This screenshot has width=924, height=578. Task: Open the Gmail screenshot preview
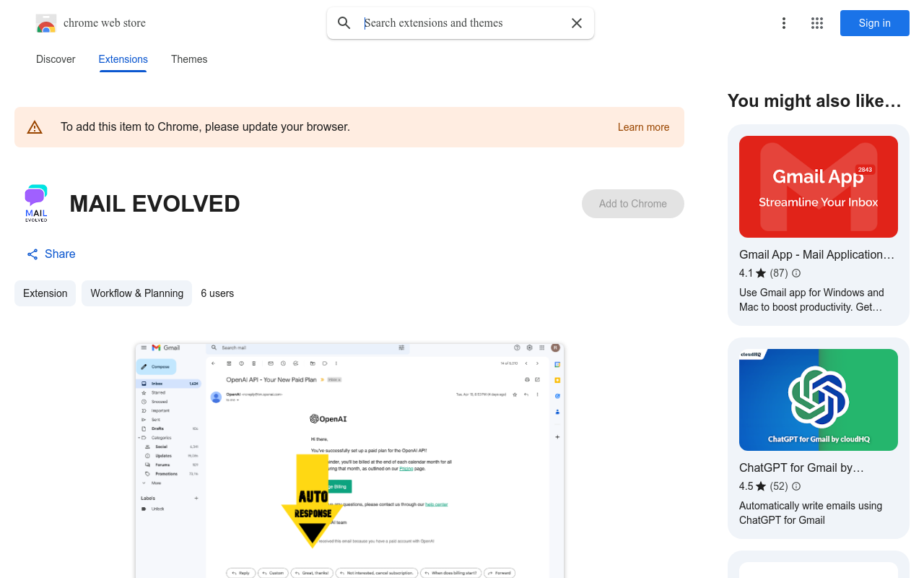click(349, 460)
